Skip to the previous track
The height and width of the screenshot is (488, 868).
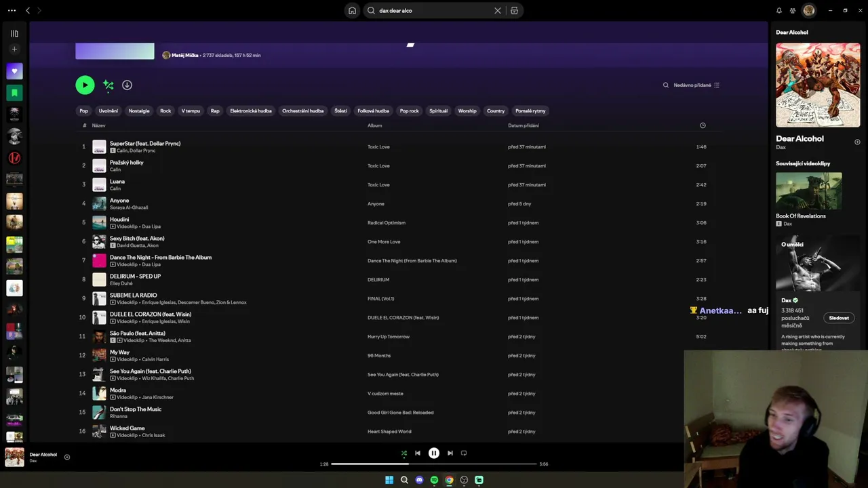pyautogui.click(x=418, y=453)
